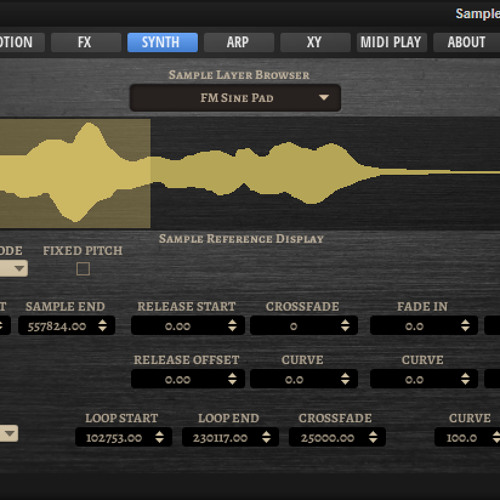The image size is (500, 500).
Task: Click the highlighted loop region in waveform
Action: (75, 173)
